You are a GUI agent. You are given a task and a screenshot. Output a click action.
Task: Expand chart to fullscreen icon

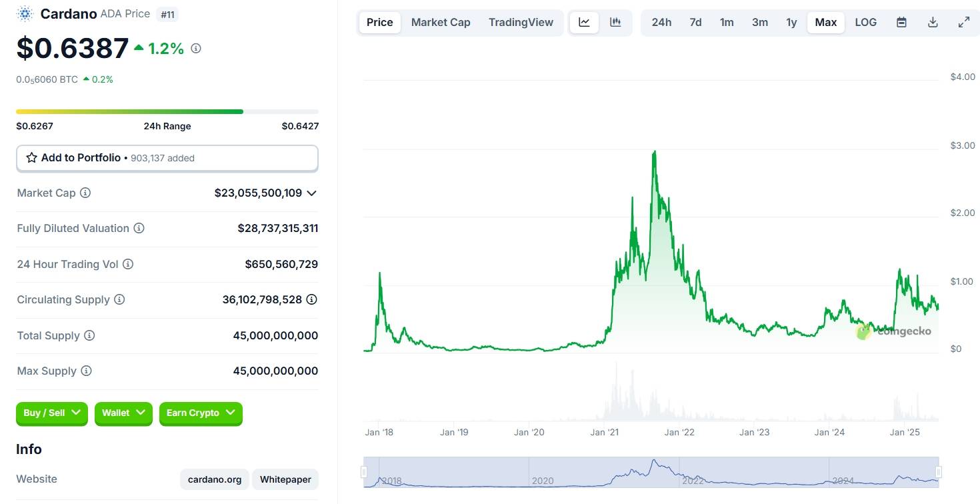click(964, 22)
